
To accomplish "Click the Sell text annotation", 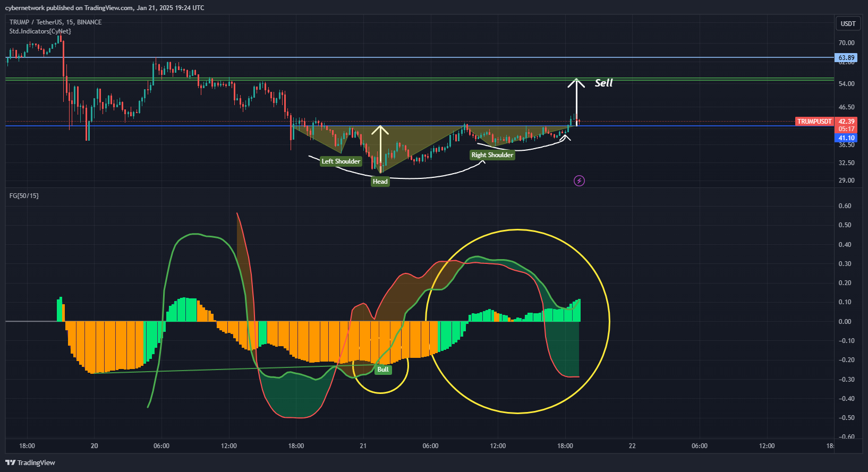I will tap(604, 83).
